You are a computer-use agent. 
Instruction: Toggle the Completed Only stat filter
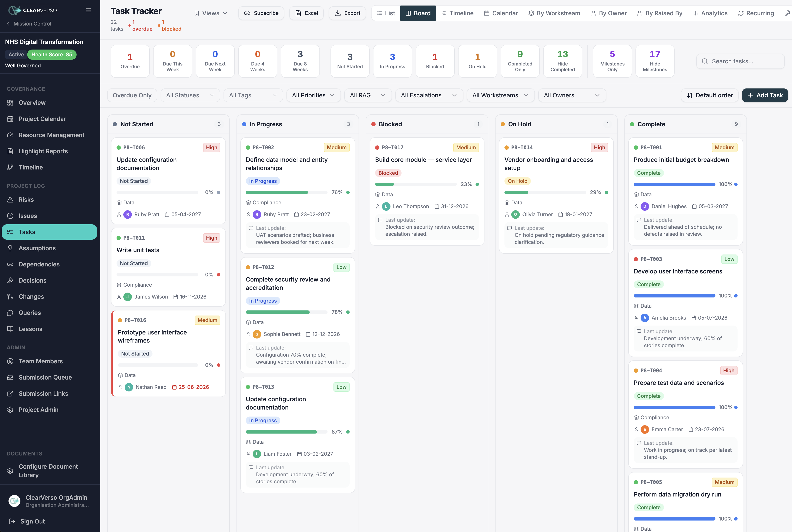(520, 61)
